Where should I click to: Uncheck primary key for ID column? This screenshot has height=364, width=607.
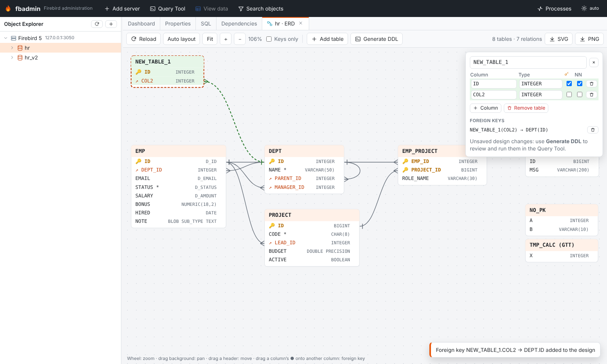[x=569, y=84]
